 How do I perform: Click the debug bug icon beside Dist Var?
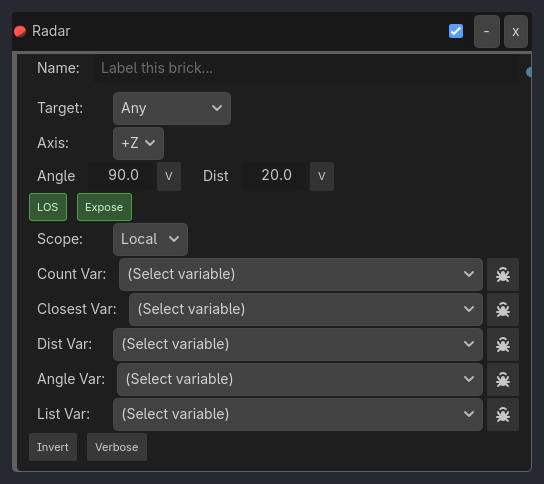(x=503, y=345)
